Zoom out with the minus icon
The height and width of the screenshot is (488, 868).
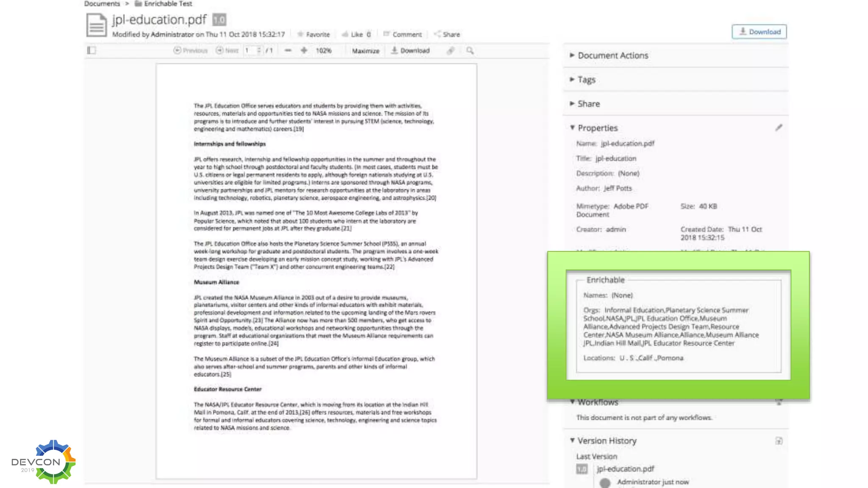tap(288, 50)
